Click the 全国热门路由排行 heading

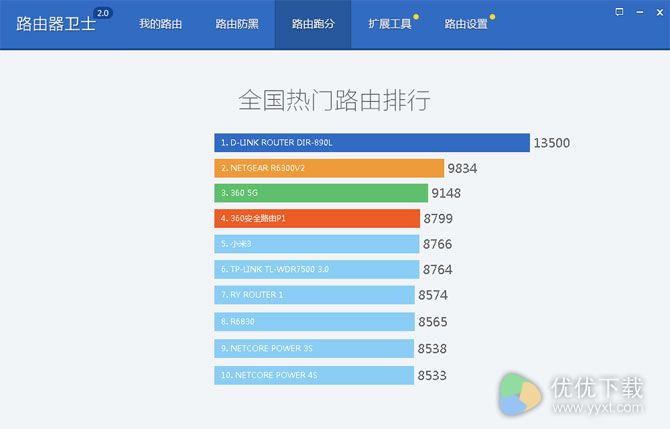tap(334, 100)
